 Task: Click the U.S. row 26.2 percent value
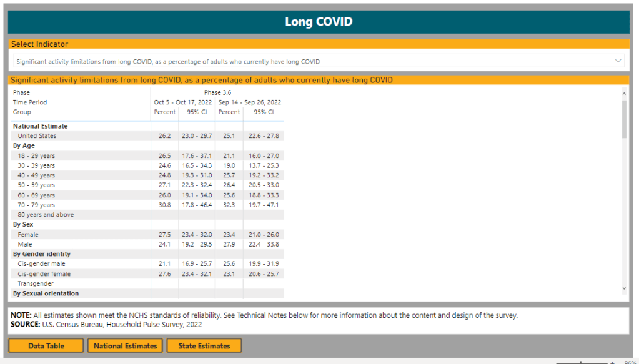[164, 135]
